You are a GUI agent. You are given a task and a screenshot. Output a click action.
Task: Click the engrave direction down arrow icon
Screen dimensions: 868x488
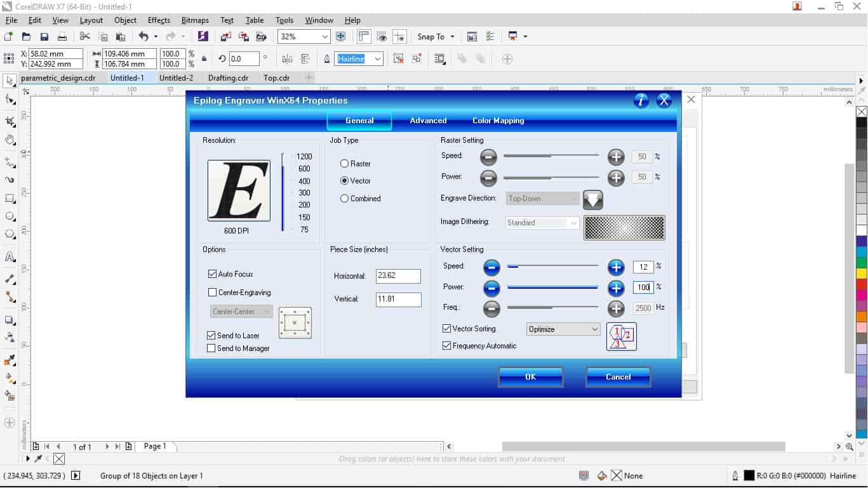click(x=593, y=199)
